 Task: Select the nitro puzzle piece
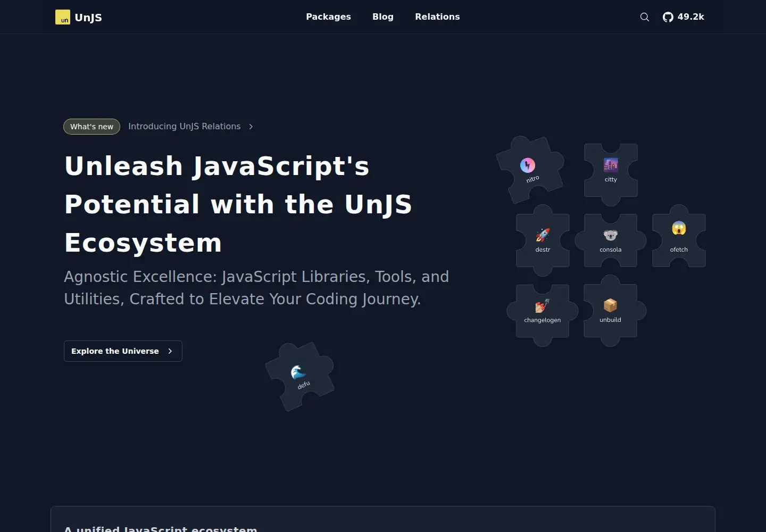530,170
